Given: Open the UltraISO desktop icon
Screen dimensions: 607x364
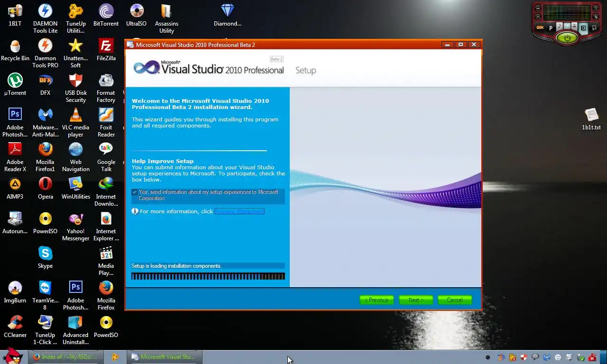Looking at the screenshot, I should coord(137,15).
